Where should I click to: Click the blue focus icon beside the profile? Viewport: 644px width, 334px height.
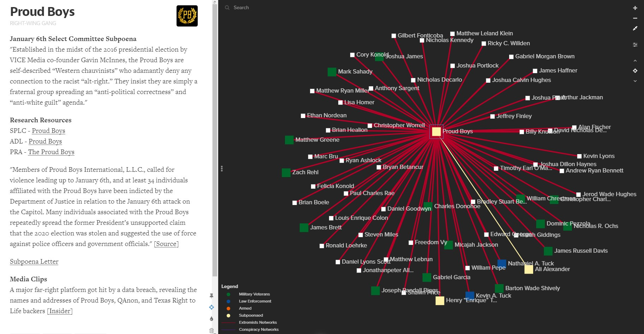pos(211,307)
